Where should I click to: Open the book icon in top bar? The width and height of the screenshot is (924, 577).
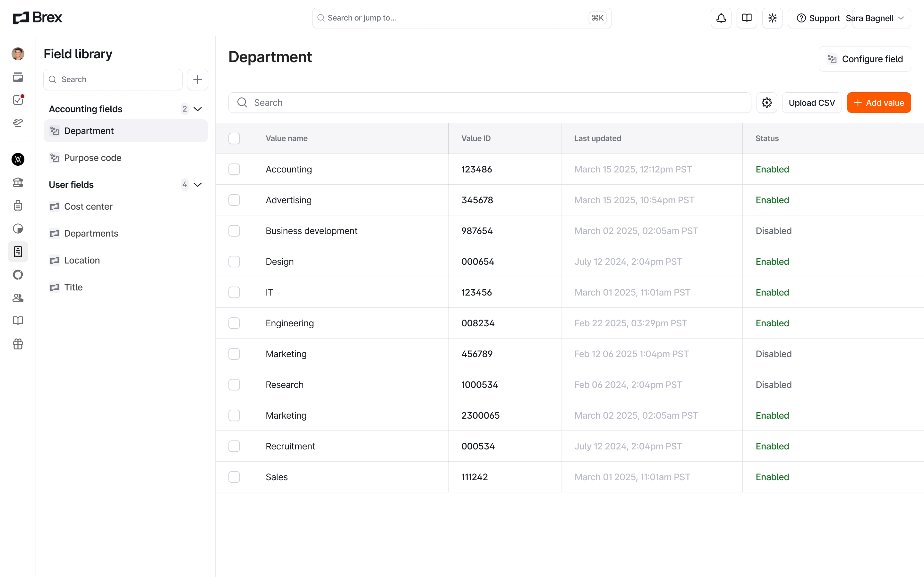pos(747,18)
